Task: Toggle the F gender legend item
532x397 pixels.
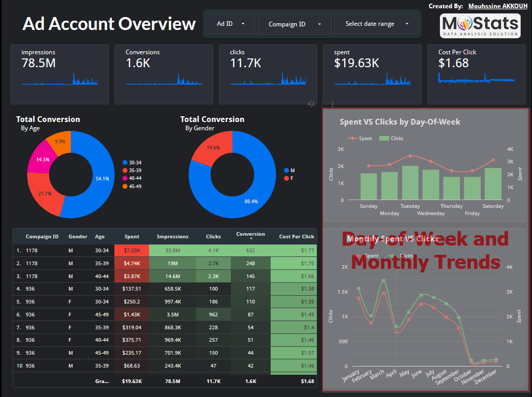Action: [291, 178]
